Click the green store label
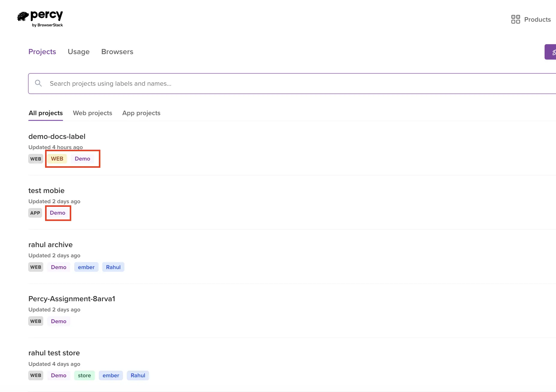Screen dimensions: 556x392 point(84,375)
